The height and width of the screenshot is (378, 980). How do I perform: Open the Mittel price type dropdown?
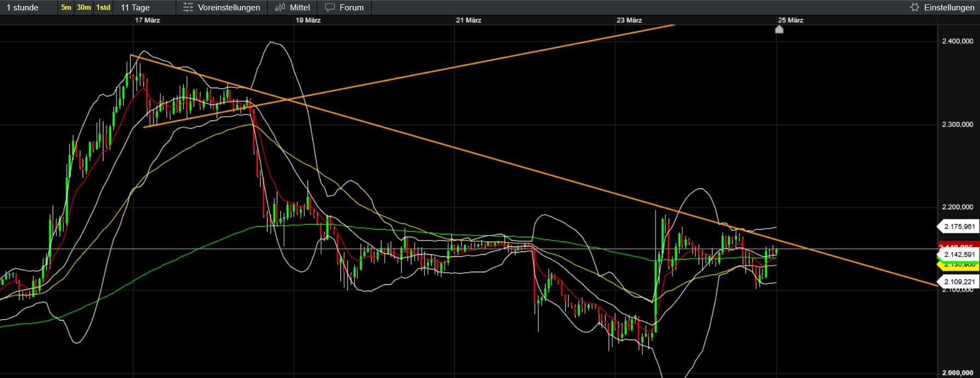(x=300, y=8)
